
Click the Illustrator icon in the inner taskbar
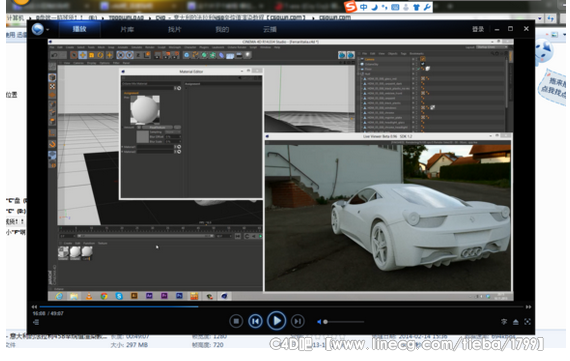tap(134, 296)
